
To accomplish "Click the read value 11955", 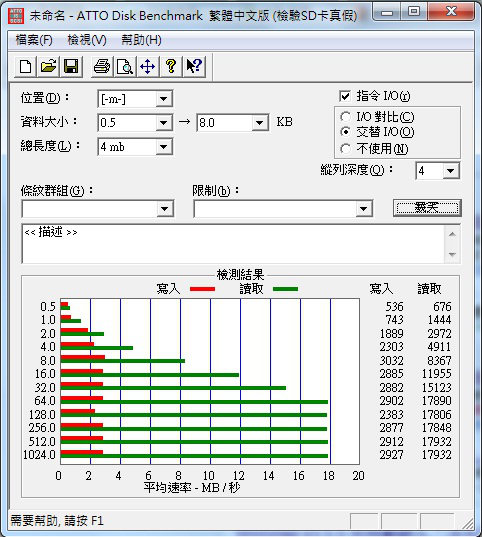I will click(x=436, y=374).
